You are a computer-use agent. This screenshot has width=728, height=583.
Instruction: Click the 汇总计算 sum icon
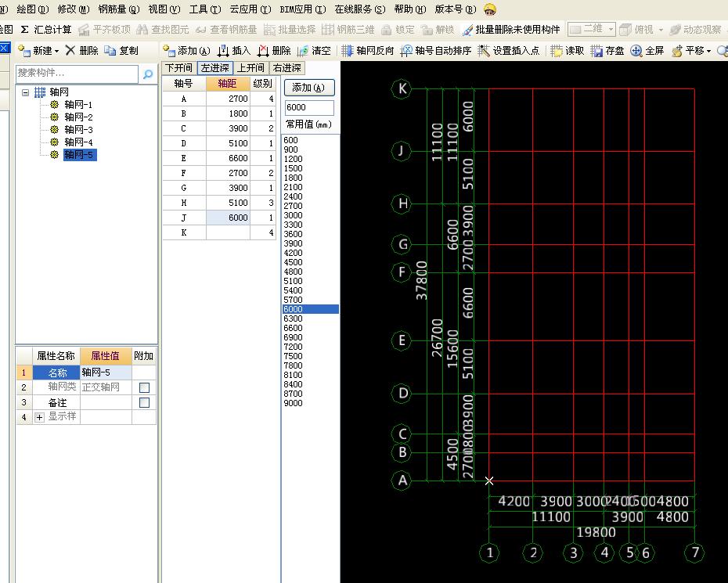[25, 30]
